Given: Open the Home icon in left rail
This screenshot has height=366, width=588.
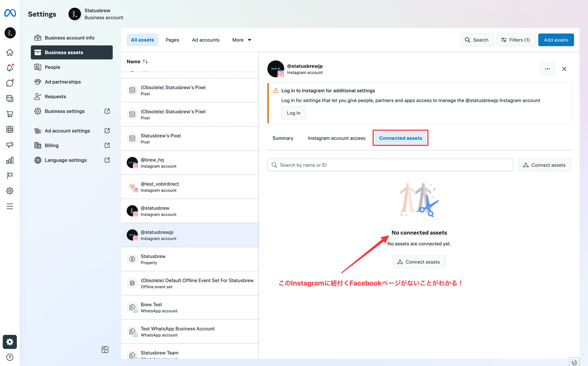Looking at the screenshot, I should point(10,52).
